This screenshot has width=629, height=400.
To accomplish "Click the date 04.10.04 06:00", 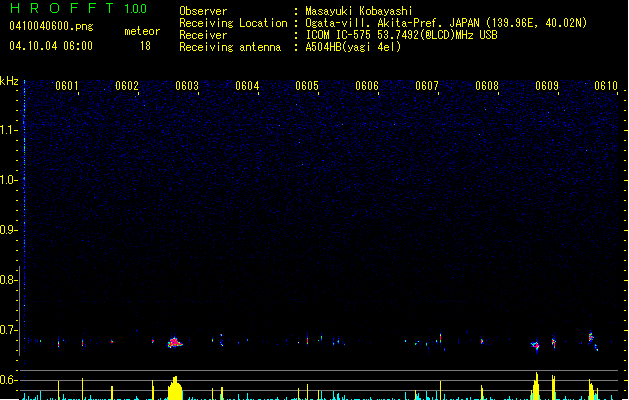I will [x=51, y=46].
